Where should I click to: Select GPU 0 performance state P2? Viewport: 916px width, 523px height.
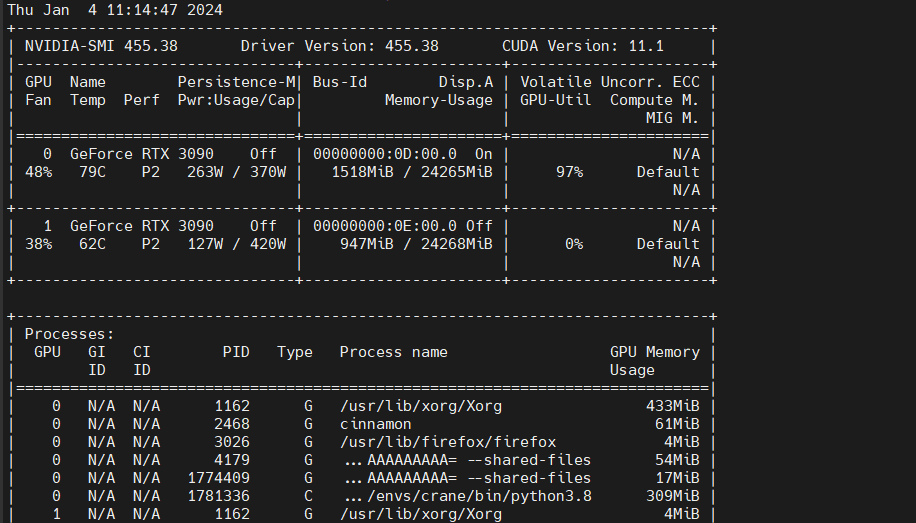coord(151,172)
